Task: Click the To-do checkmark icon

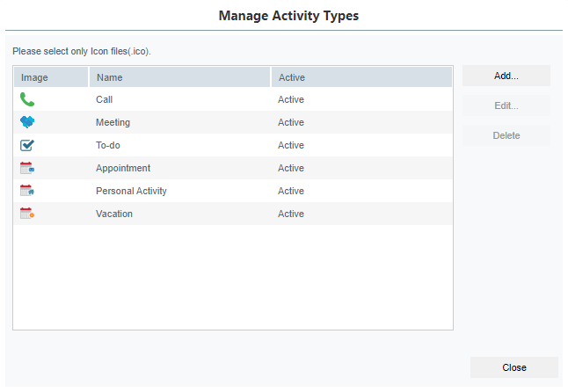Action: (x=27, y=145)
